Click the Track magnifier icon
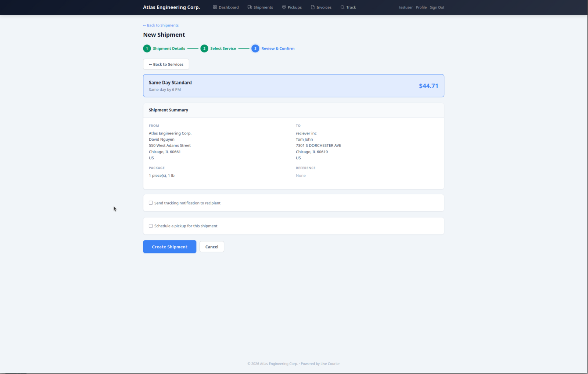This screenshot has height=374, width=588. click(x=342, y=7)
